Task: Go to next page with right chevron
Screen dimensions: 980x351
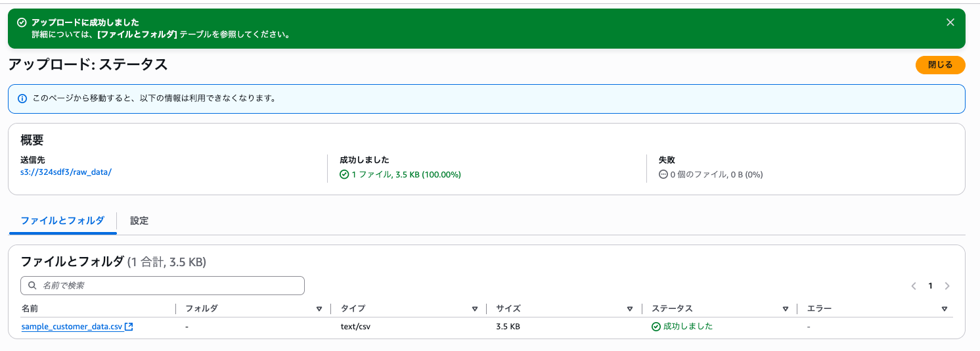Action: tap(947, 286)
